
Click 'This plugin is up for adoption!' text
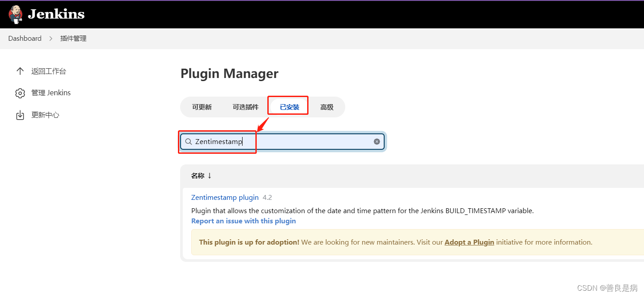pyautogui.click(x=249, y=242)
